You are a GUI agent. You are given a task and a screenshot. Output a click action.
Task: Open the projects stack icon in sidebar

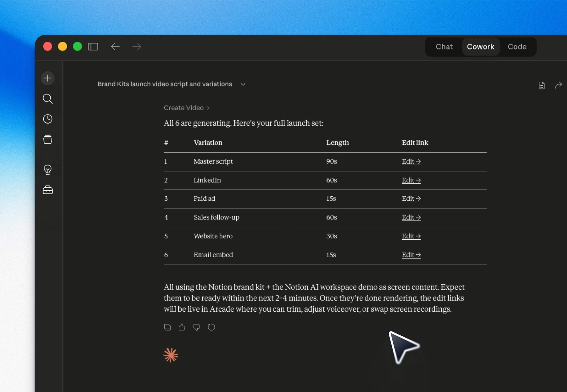48,139
